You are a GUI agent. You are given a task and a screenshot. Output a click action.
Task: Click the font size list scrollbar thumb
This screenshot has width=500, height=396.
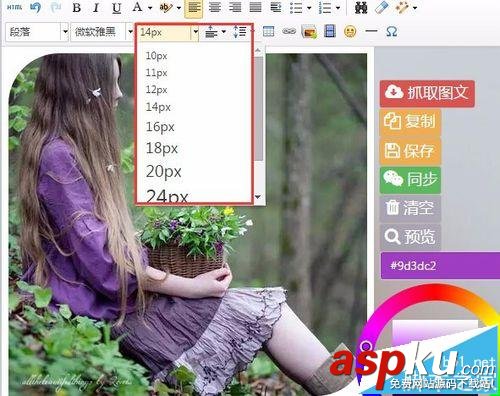click(259, 108)
